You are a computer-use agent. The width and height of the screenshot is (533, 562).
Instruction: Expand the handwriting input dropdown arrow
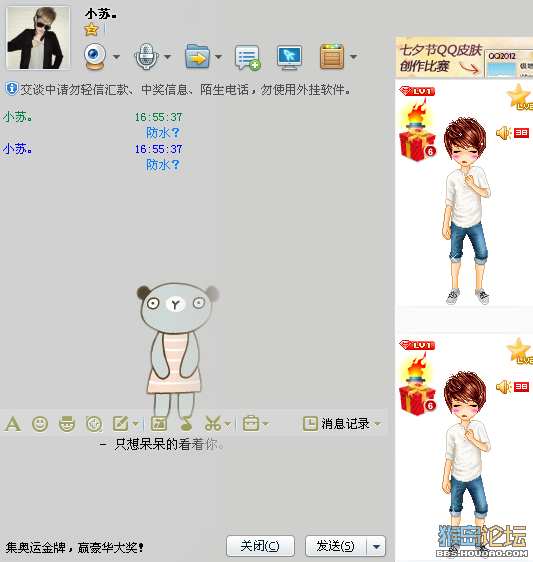[x=135, y=424]
